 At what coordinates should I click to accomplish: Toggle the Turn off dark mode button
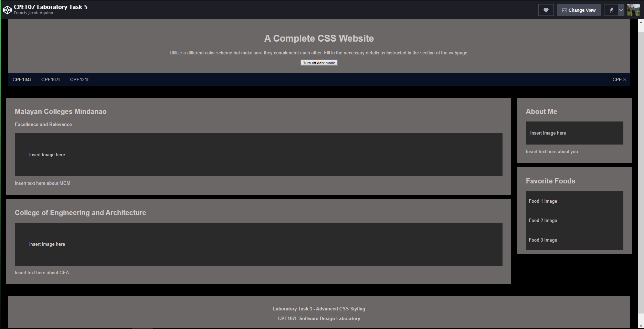pos(319,63)
